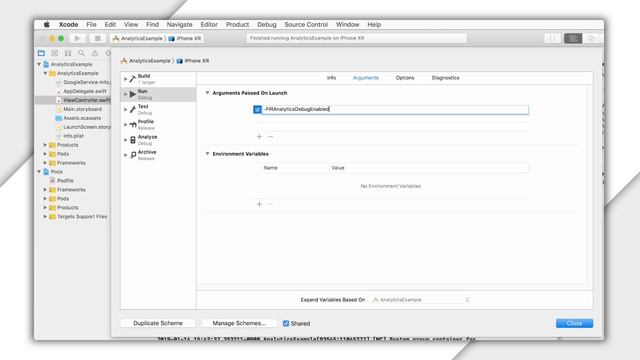Open the Issue navigator warning icon
Image resolution: width=640 pixels, height=360 pixels.
pos(95,53)
